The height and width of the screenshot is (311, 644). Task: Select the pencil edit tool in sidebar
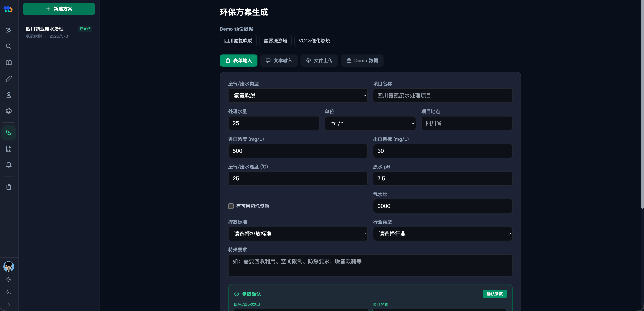tap(9, 79)
